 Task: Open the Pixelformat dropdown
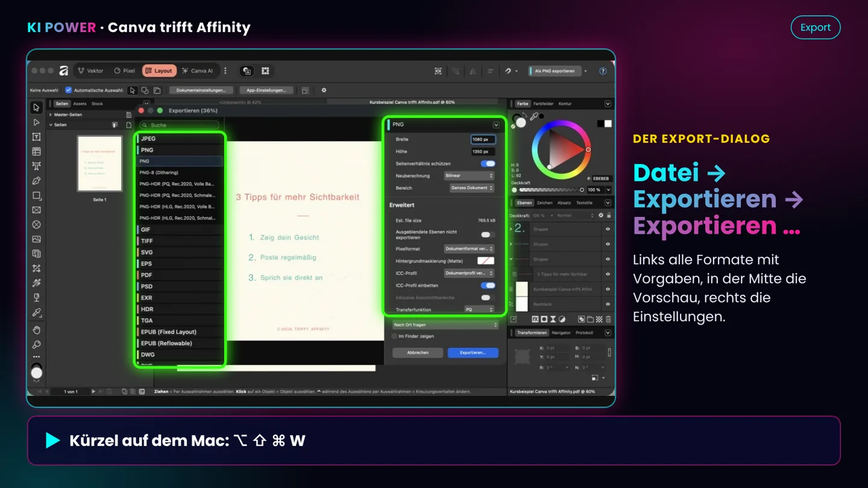[x=469, y=249]
